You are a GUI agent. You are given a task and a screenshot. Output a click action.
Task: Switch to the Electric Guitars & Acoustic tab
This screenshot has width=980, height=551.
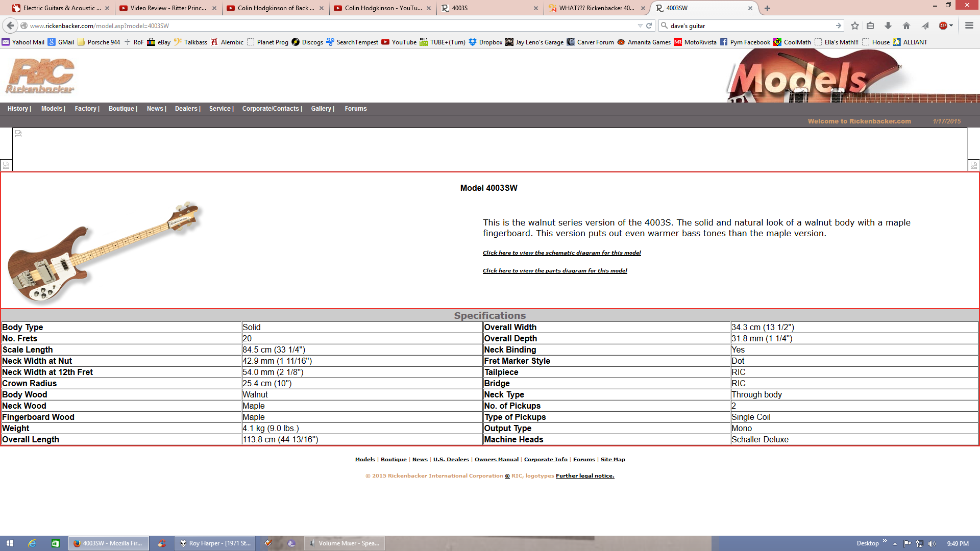point(62,8)
